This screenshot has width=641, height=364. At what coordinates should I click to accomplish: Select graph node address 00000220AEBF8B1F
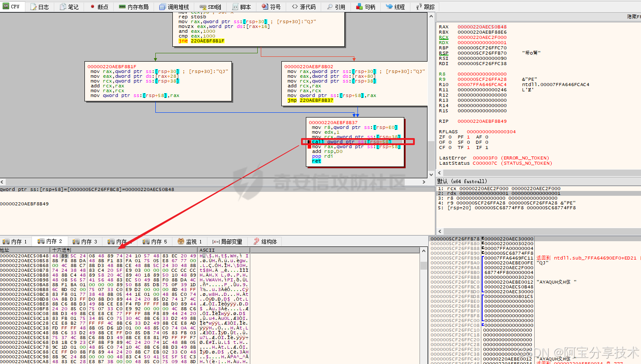coord(112,66)
